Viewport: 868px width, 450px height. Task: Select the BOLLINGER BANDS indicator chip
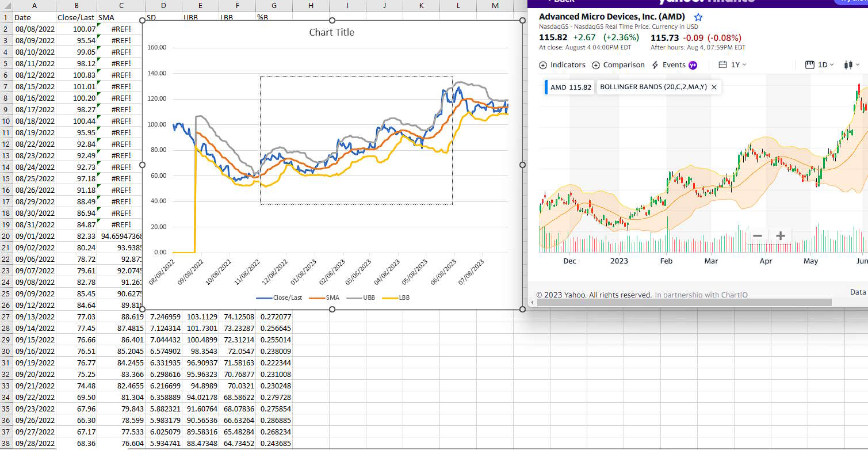tap(654, 87)
